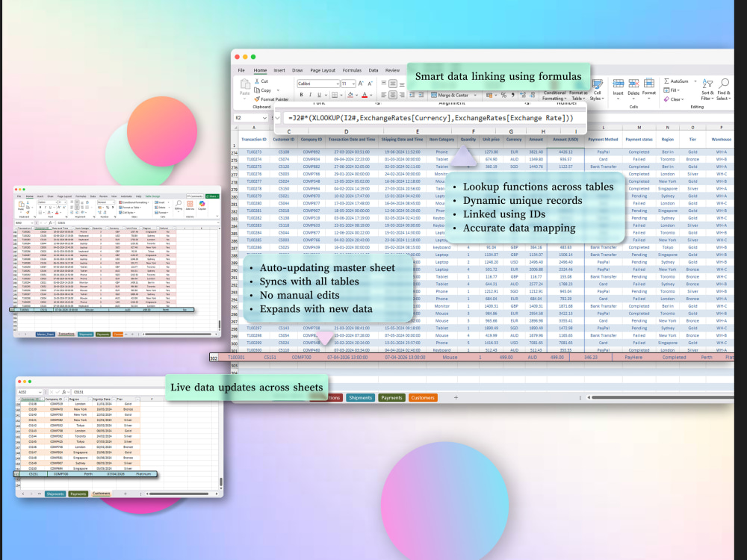Activate Format Painter in main window

point(272,99)
